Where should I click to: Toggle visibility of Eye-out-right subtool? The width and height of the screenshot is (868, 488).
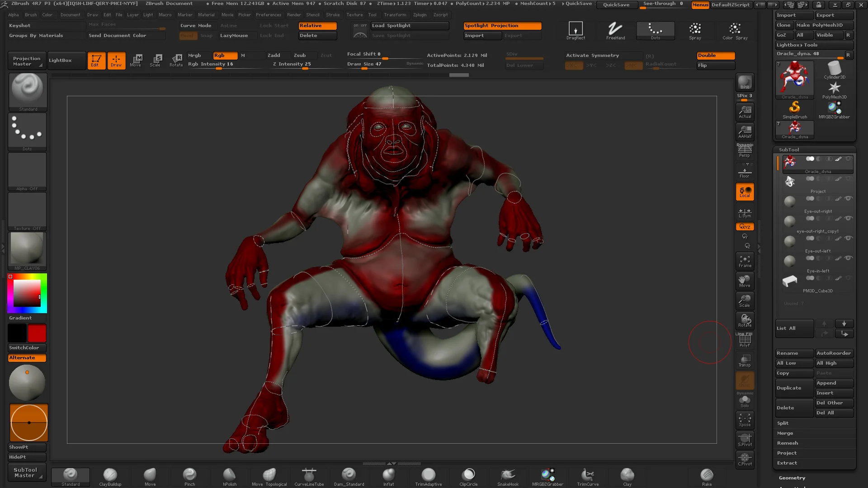[849, 198]
